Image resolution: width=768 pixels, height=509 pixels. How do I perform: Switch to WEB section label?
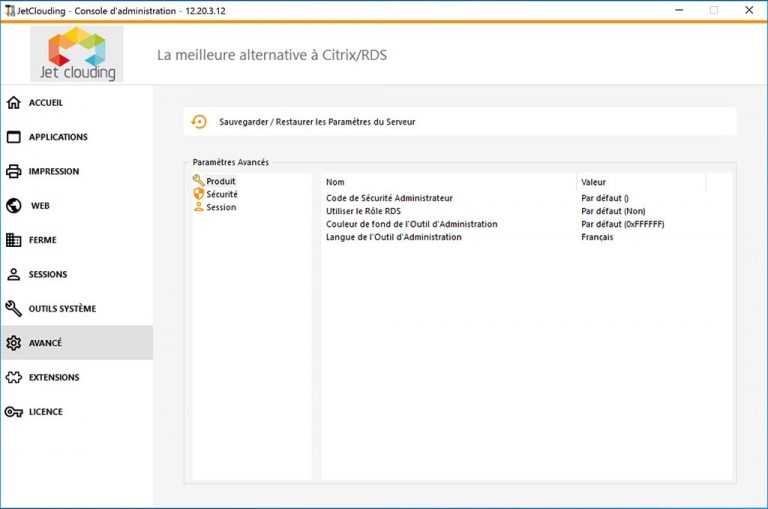coord(40,206)
